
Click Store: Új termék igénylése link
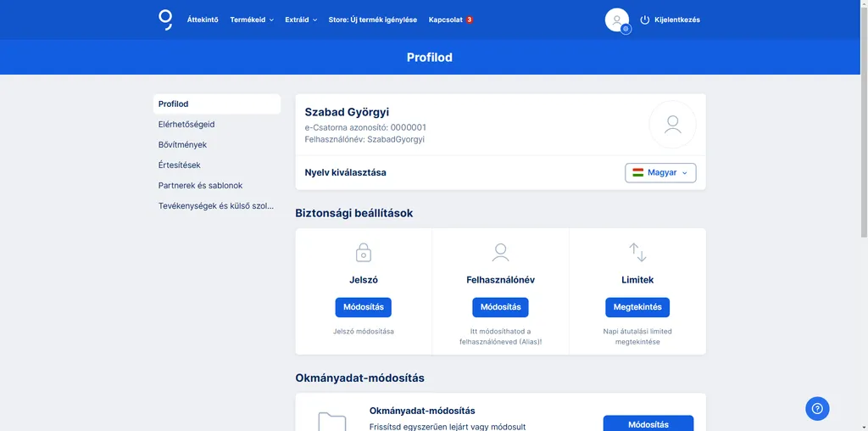click(x=372, y=20)
